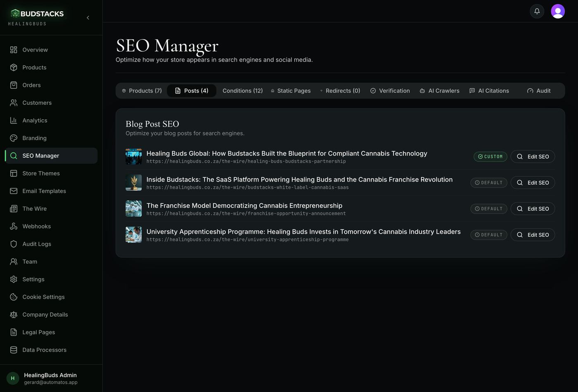578x392 pixels.
Task: Click the Customers people icon in sidebar
Action: tap(14, 103)
